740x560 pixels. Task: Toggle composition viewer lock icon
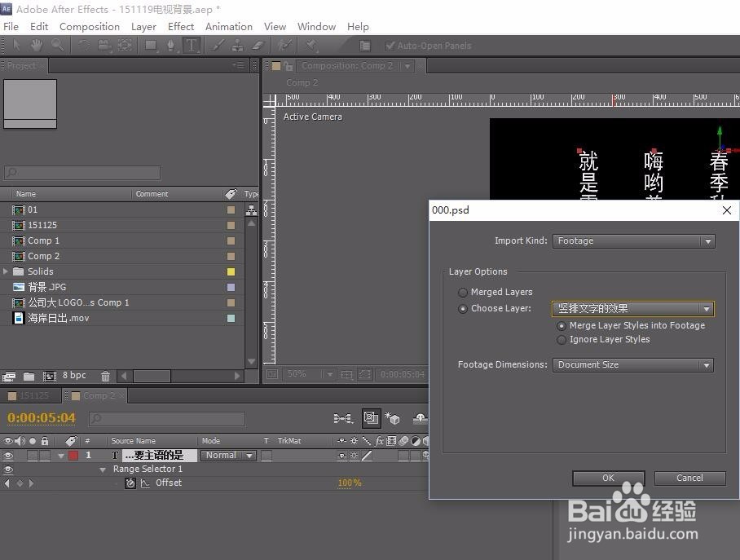pos(288,66)
